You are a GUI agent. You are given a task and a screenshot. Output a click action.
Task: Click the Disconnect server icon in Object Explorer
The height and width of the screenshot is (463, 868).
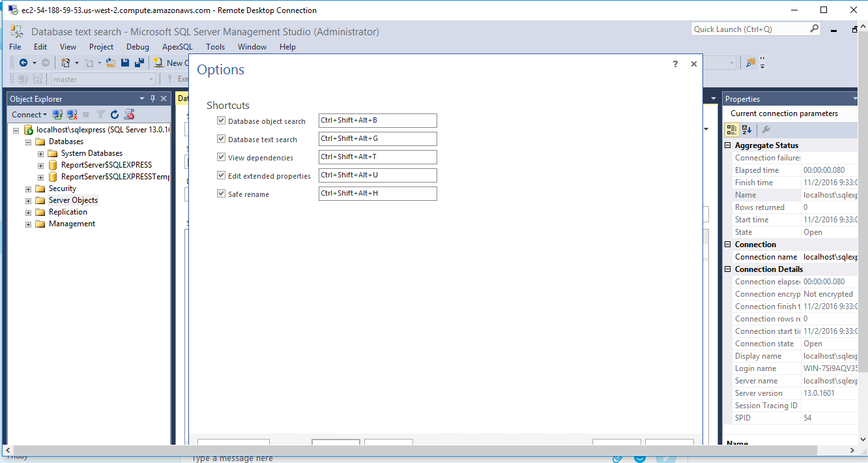(x=72, y=115)
